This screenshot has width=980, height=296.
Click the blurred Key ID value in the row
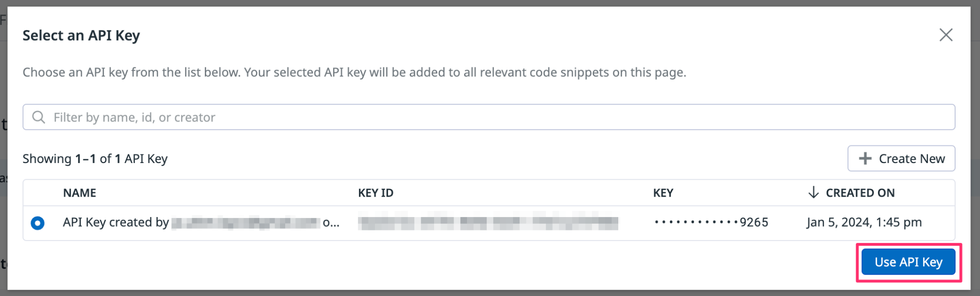[488, 223]
